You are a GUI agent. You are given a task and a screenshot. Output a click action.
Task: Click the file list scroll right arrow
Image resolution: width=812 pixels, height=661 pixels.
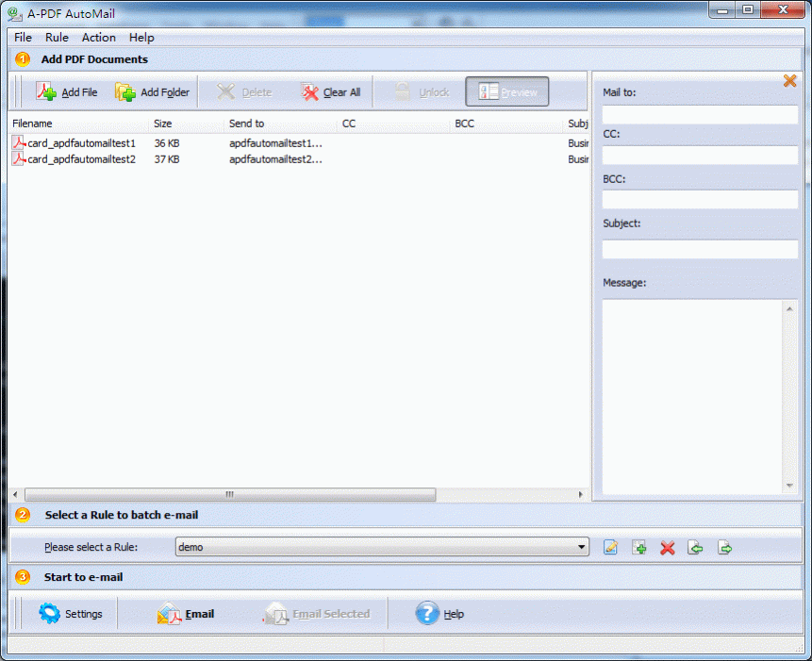(x=581, y=494)
